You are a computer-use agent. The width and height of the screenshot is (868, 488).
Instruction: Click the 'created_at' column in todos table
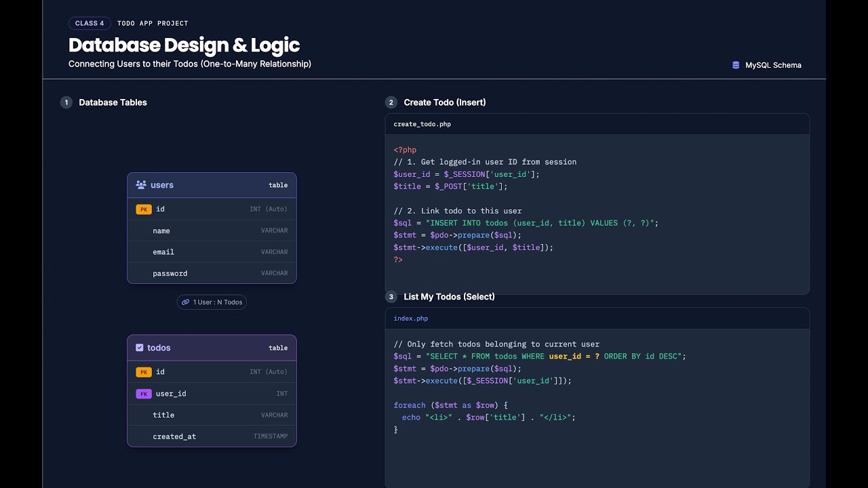174,436
